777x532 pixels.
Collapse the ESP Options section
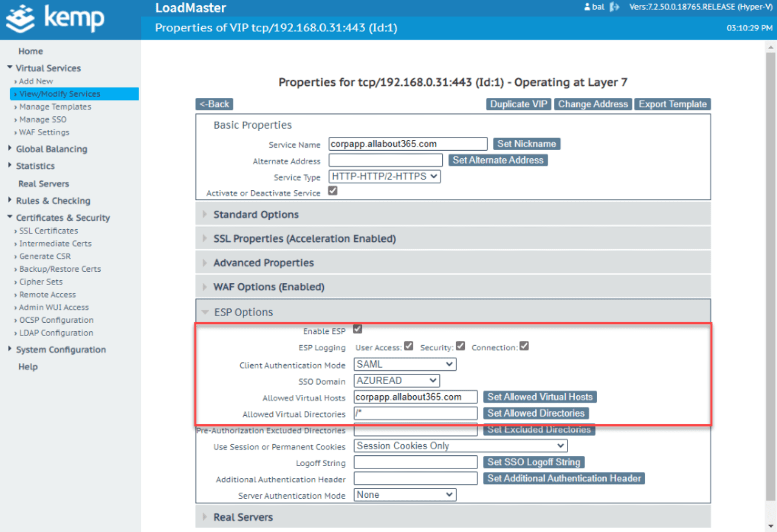tap(453, 312)
